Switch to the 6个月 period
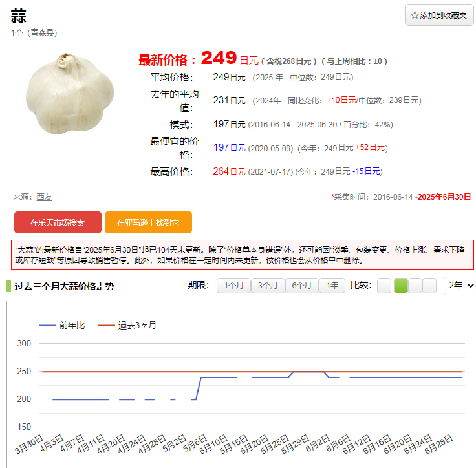This screenshot has height=468, width=476. tap(302, 286)
